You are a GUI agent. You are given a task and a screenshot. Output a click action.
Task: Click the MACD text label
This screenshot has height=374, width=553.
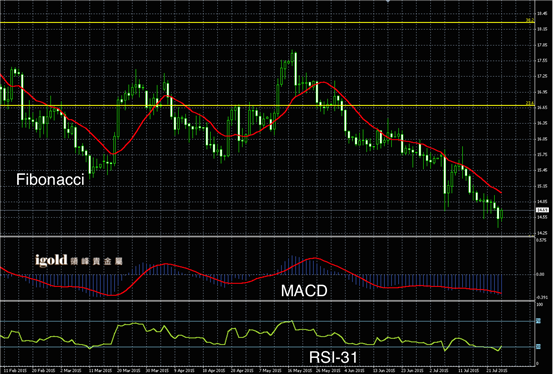[x=304, y=291]
